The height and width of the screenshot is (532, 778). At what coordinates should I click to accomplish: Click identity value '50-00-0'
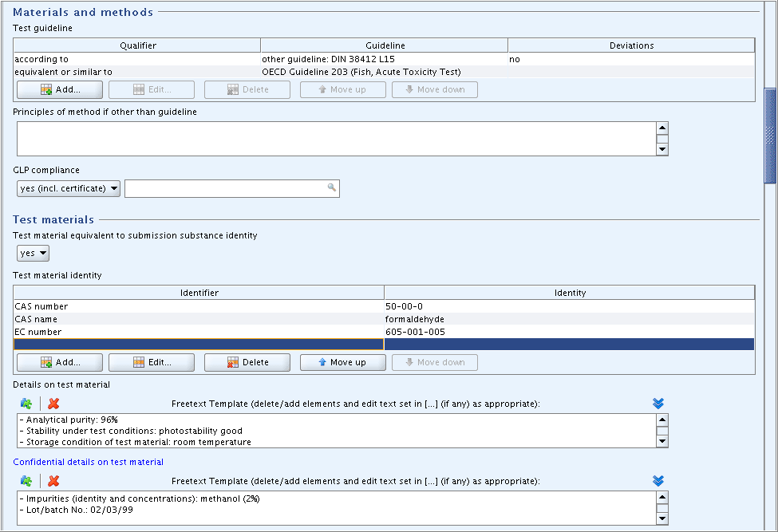[570, 306]
